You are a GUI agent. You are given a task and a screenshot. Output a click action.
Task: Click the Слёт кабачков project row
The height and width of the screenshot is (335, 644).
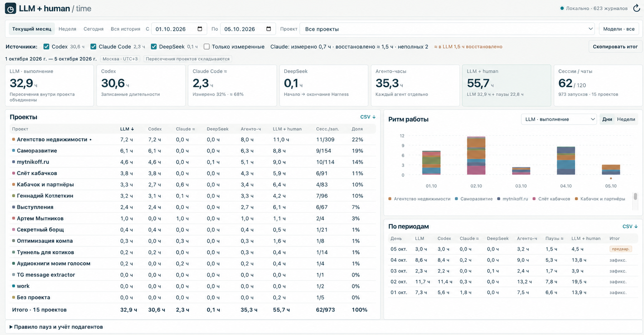[x=192, y=173]
